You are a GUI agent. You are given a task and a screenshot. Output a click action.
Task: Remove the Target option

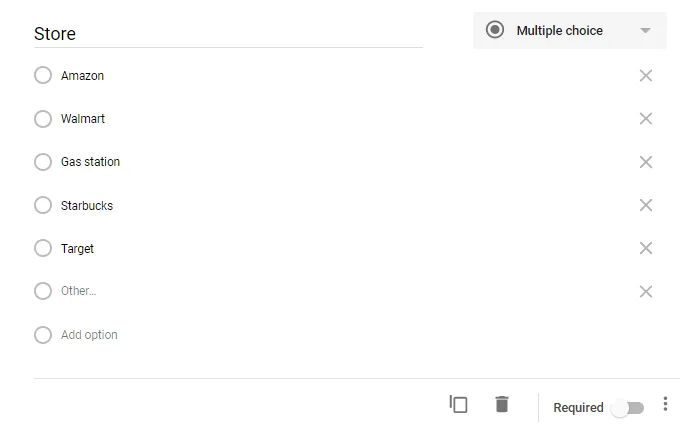[x=646, y=248]
